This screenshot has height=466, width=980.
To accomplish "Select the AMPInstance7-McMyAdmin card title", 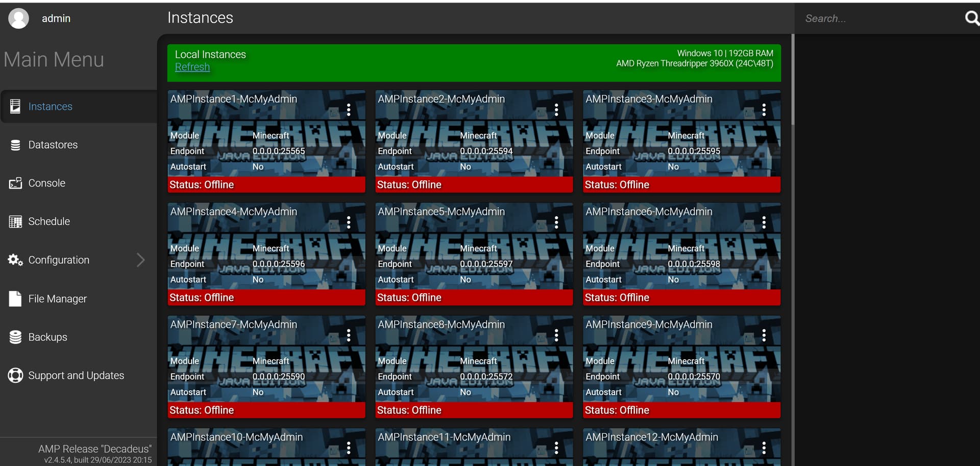I will pyautogui.click(x=234, y=324).
